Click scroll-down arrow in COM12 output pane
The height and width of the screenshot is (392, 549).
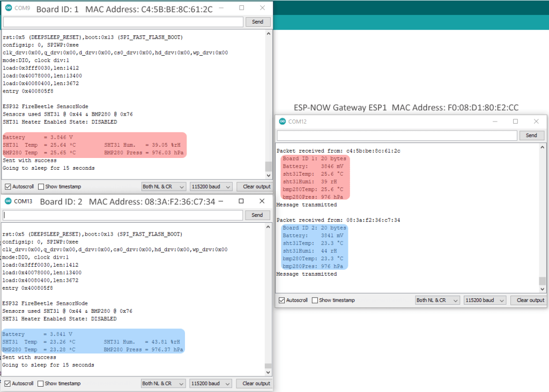[x=543, y=290]
